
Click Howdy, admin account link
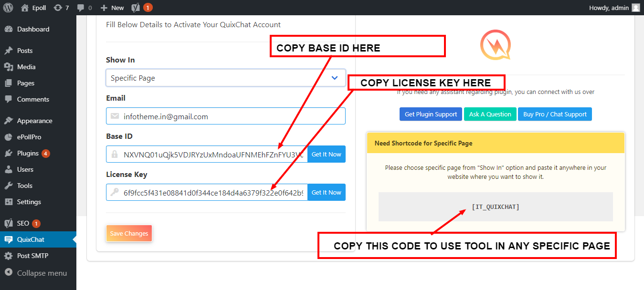[x=615, y=8]
